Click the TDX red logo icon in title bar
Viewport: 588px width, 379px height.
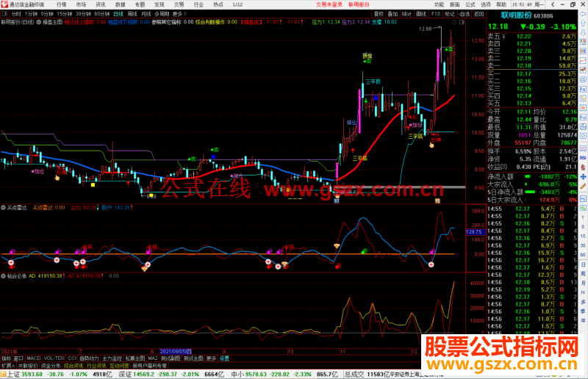tap(4, 4)
